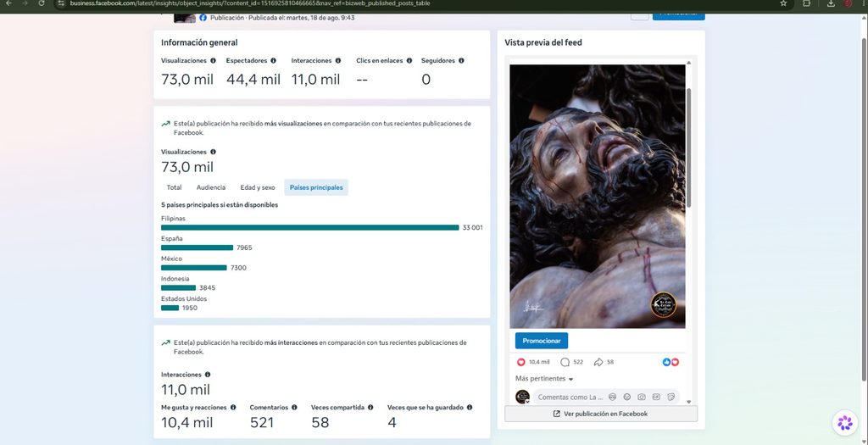Click the info icon next to Visualizaciones above 73,0 mil chart
This screenshot has width=868, height=445.
pos(213,152)
